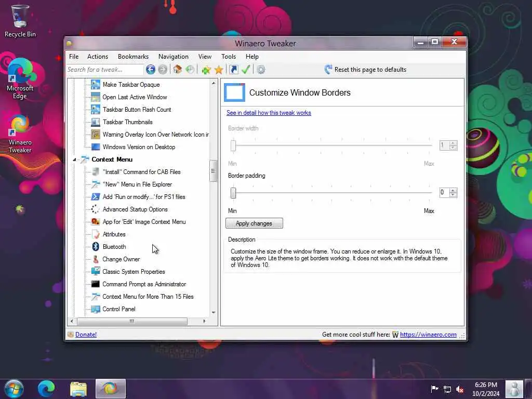Open the File menu
Image resolution: width=532 pixels, height=399 pixels.
[74, 57]
